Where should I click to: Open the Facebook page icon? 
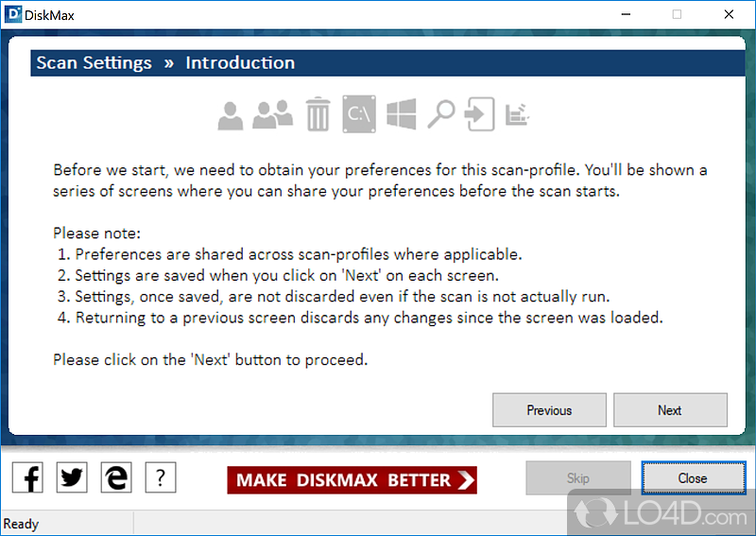point(27,477)
